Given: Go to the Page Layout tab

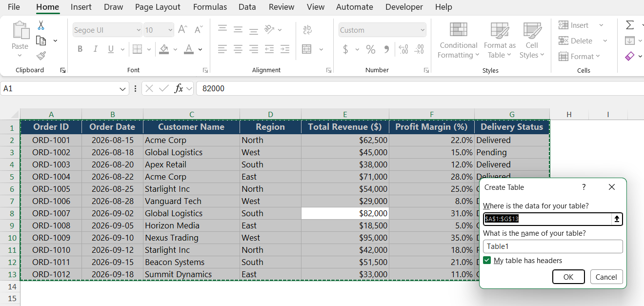Looking at the screenshot, I should click(158, 7).
